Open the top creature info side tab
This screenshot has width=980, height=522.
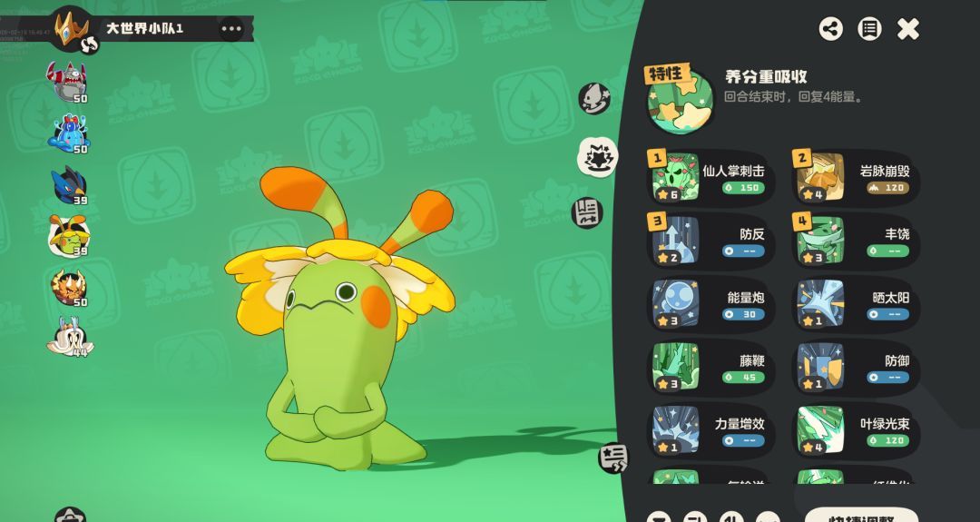593,98
